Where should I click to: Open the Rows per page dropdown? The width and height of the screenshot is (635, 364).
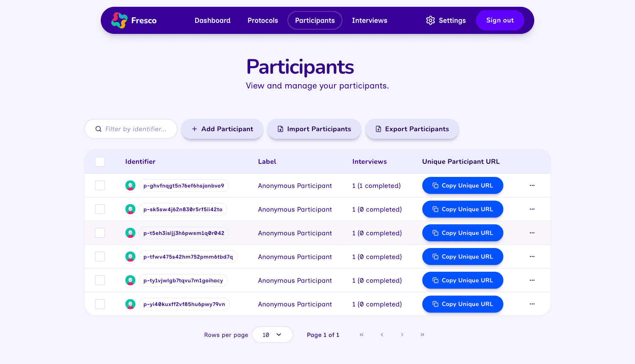tap(272, 334)
